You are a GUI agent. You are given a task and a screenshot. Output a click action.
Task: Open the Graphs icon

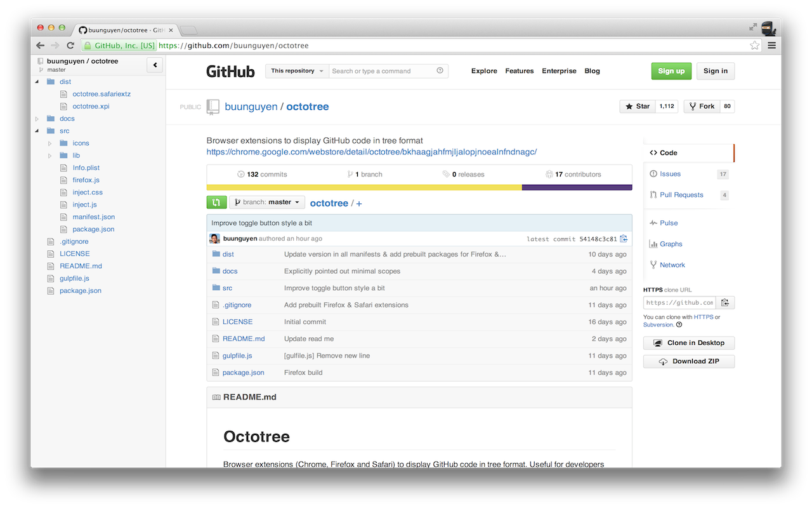[x=654, y=244]
